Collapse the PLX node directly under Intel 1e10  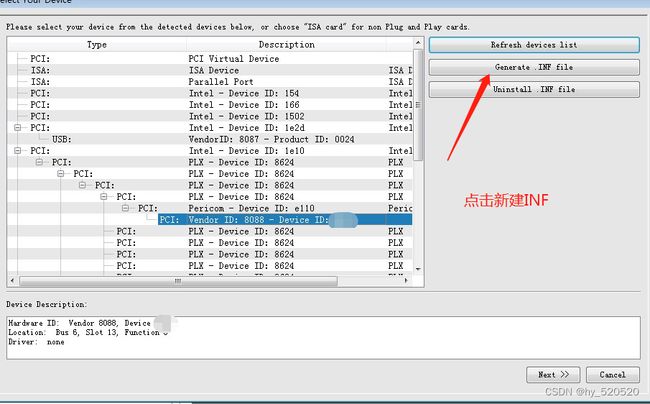(39, 162)
